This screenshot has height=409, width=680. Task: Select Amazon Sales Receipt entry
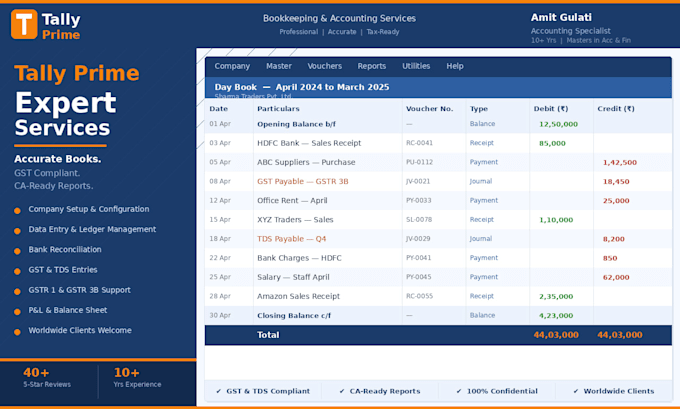[438, 296]
